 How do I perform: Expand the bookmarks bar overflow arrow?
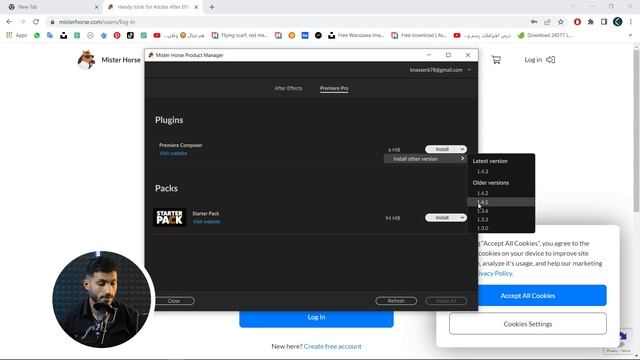pyautogui.click(x=631, y=36)
